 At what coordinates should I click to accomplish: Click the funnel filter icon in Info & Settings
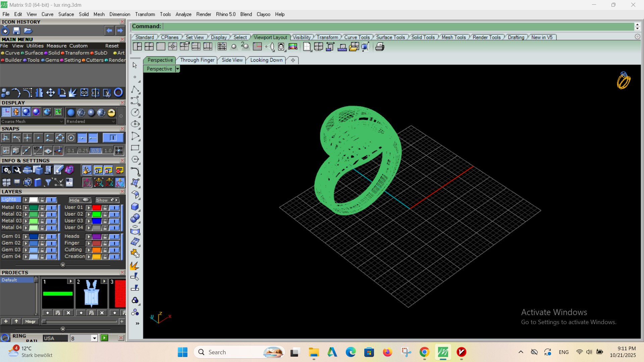(x=48, y=182)
